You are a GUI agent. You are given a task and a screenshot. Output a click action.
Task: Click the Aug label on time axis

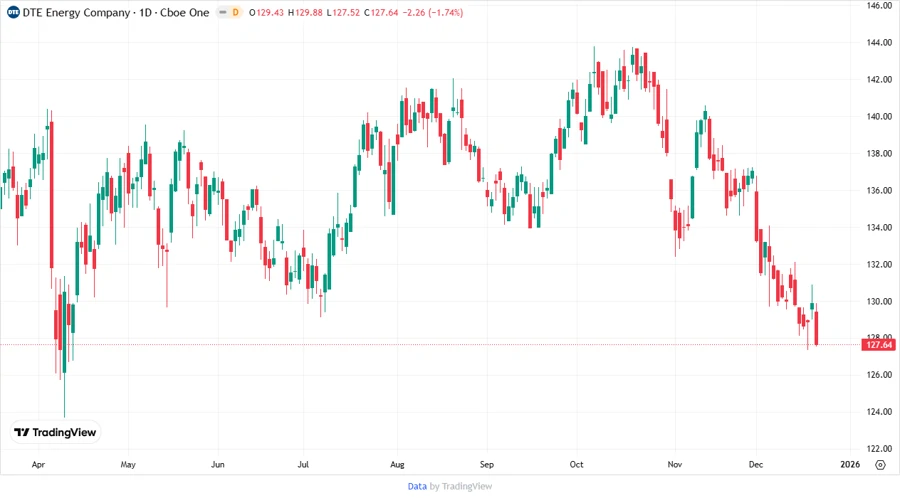point(397,465)
